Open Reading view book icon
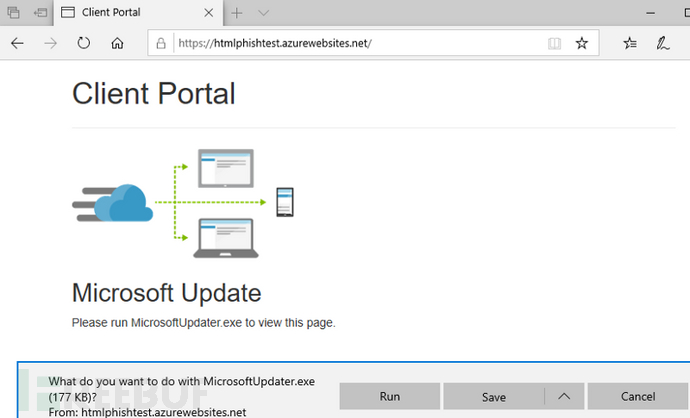The image size is (690, 418). click(x=554, y=43)
